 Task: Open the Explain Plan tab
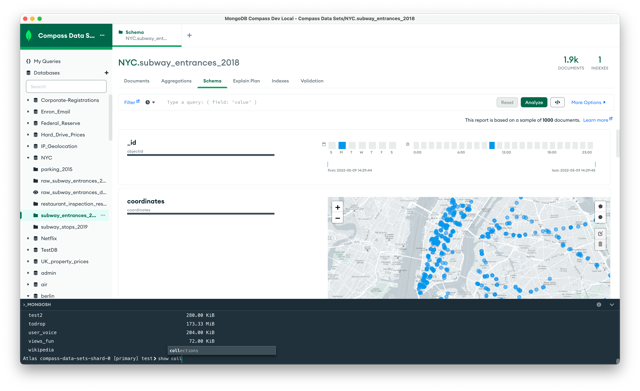coord(246,81)
